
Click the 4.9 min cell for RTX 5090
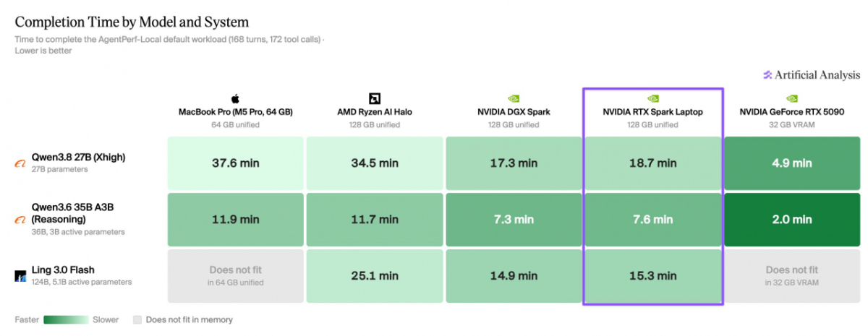[792, 163]
